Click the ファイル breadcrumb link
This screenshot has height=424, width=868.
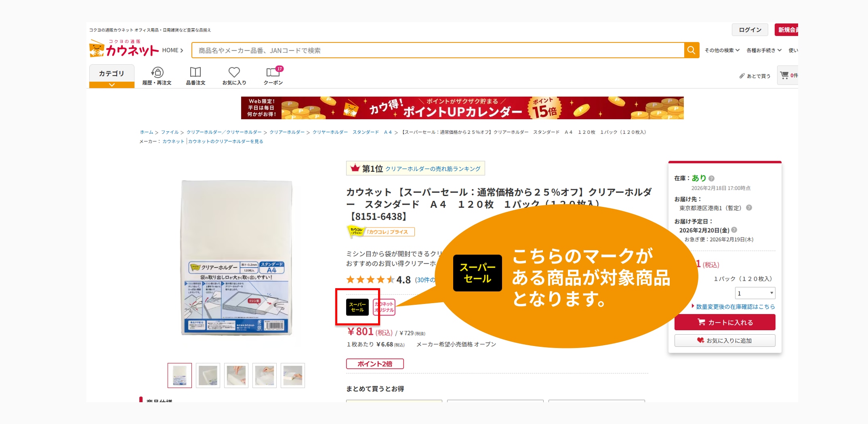(x=170, y=132)
